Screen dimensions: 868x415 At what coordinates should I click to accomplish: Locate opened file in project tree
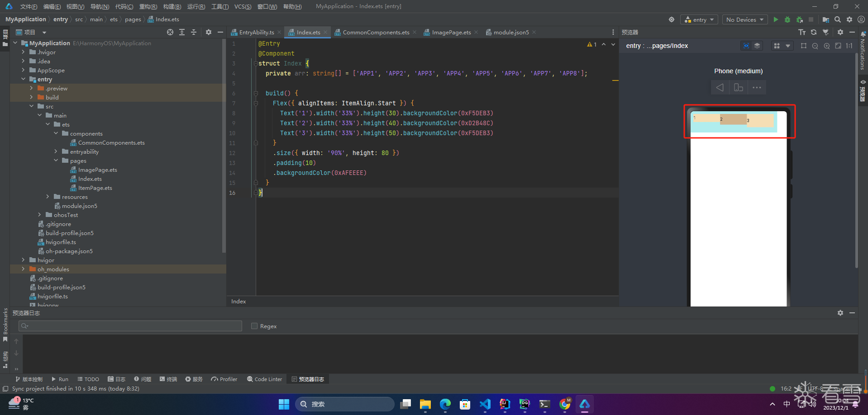[170, 32]
